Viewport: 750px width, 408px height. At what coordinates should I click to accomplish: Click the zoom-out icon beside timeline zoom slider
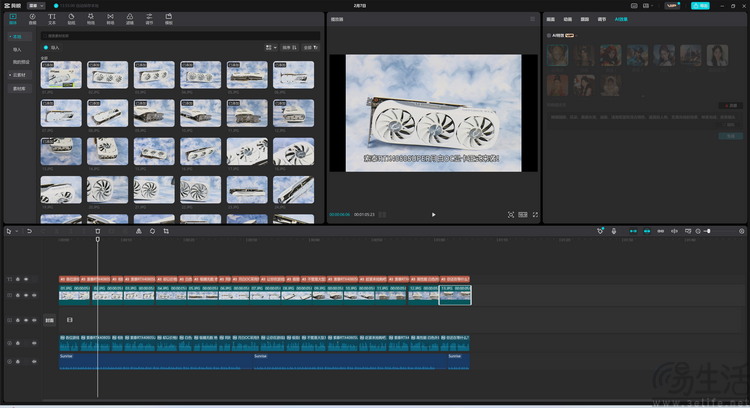698,231
